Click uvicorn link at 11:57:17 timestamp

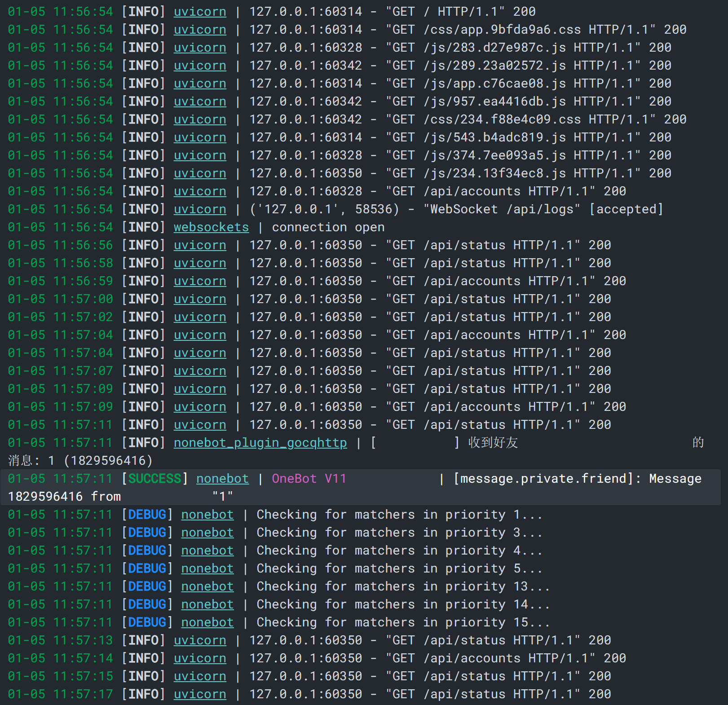pos(200,694)
